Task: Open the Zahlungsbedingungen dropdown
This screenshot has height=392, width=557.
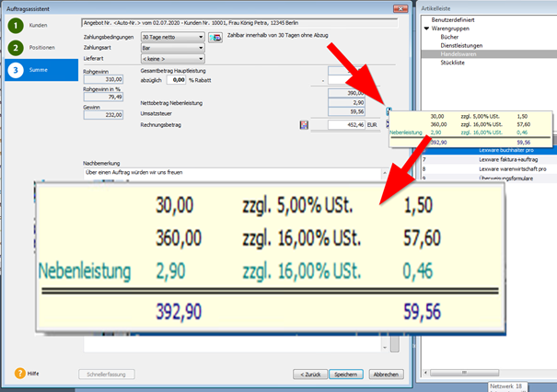Action: (x=202, y=38)
